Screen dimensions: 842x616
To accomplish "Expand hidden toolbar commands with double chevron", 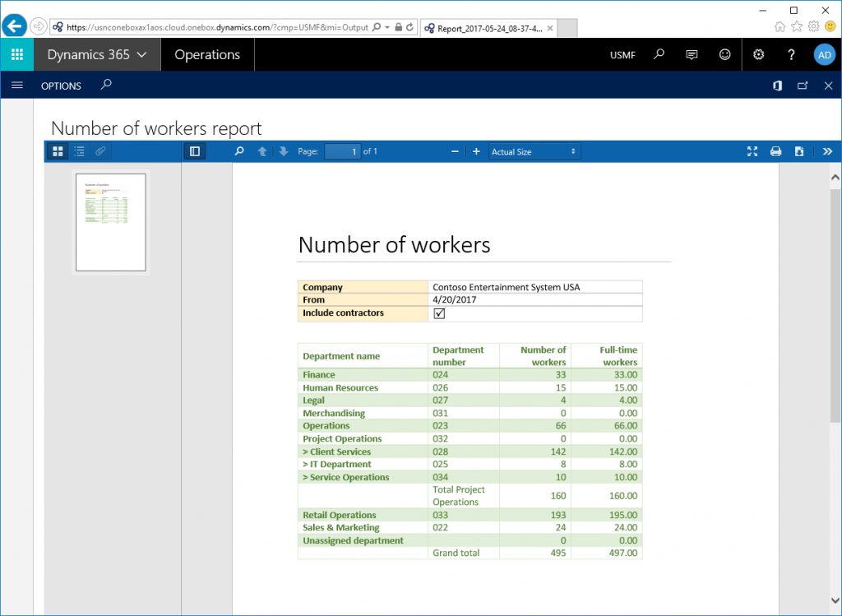I will 827,151.
